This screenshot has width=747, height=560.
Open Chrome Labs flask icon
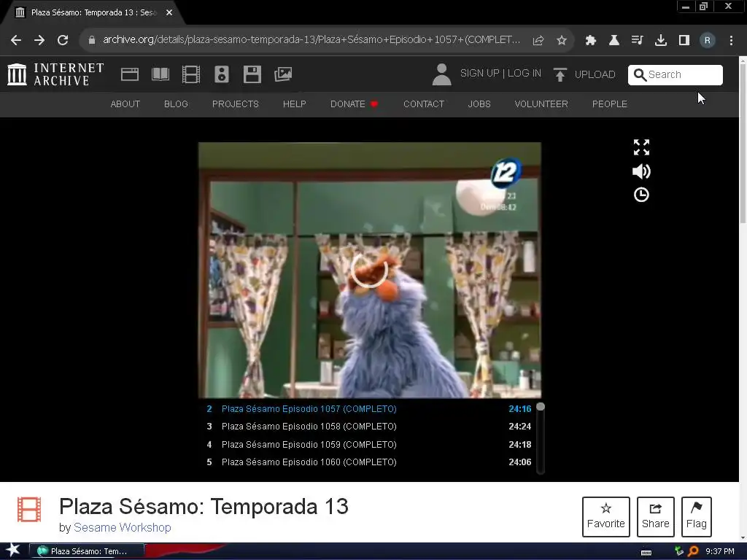tap(614, 41)
